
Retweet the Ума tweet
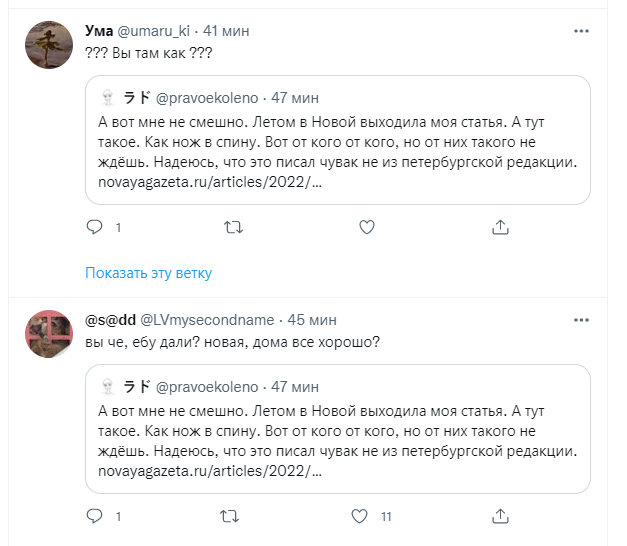(232, 228)
